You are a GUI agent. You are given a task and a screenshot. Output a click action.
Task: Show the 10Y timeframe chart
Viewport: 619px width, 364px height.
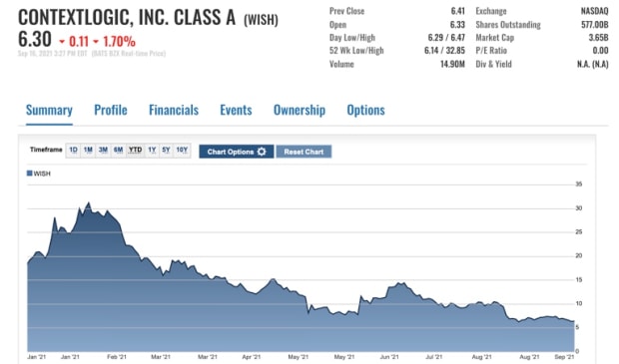[182, 150]
